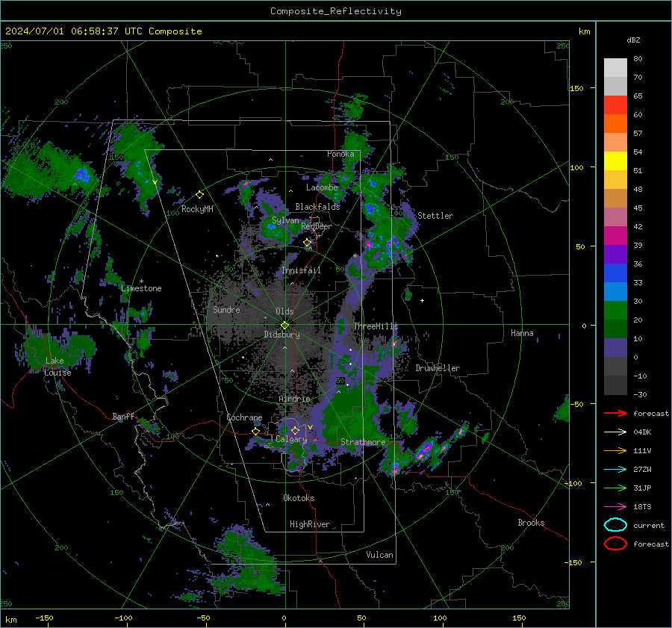Image resolution: width=672 pixels, height=628 pixels.
Task: Select the 80 dBZ light grey swatch
Action: [x=615, y=67]
